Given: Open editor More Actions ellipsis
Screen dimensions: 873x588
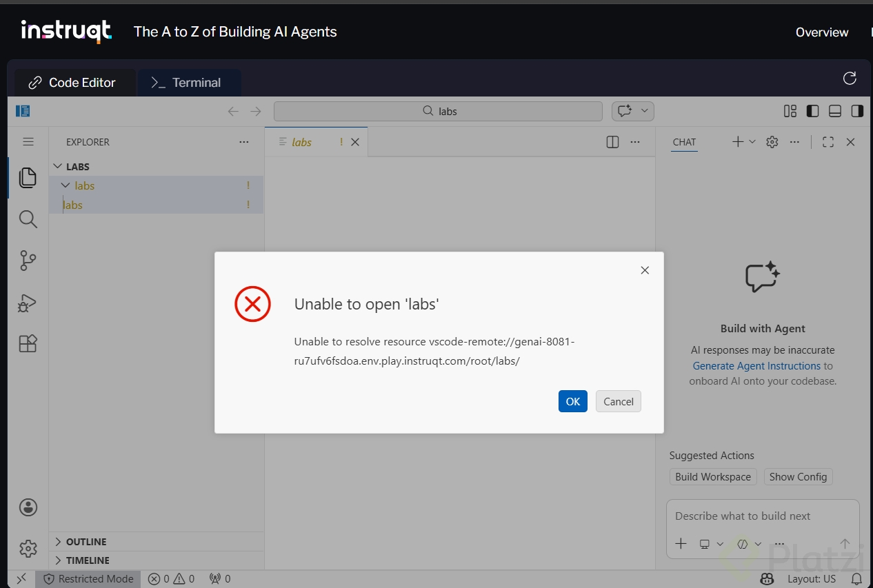Looking at the screenshot, I should [635, 142].
